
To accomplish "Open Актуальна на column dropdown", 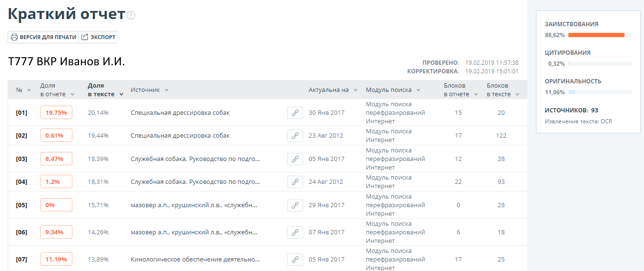I will [332, 90].
